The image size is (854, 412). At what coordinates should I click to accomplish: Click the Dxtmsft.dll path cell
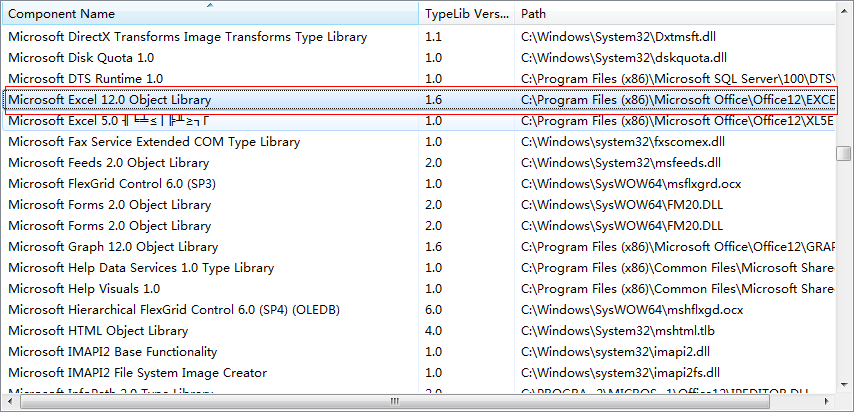click(x=618, y=37)
